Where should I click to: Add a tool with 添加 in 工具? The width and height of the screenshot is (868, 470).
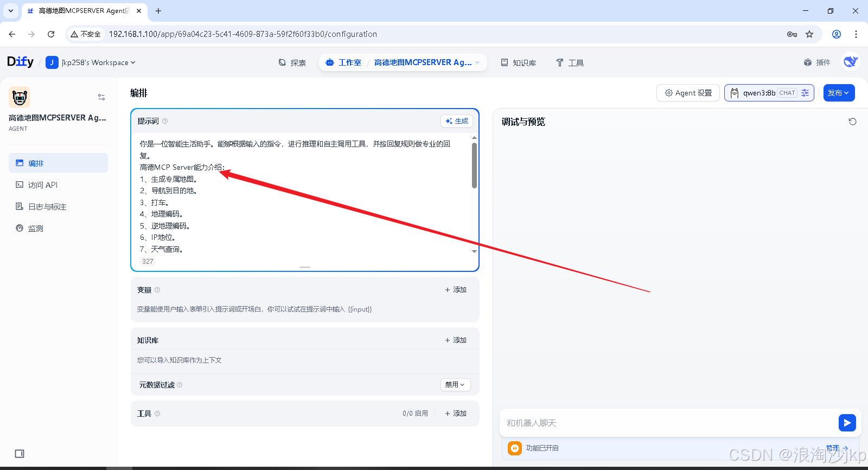pyautogui.click(x=456, y=414)
